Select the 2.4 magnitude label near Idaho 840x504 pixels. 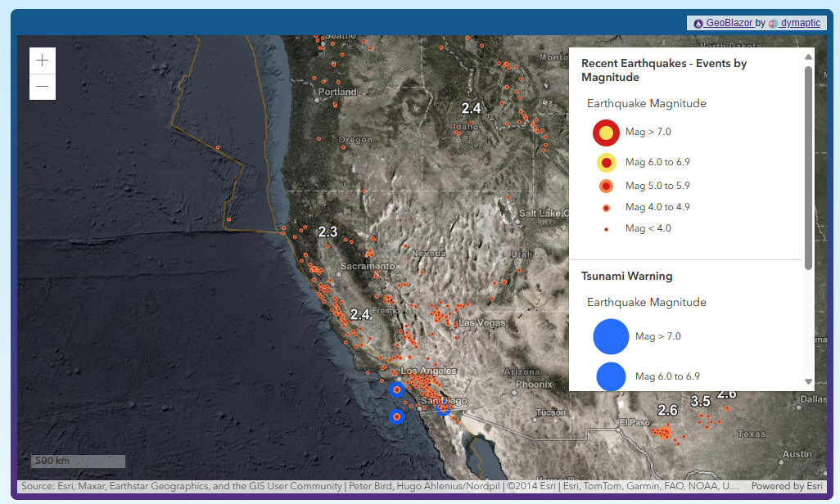(x=471, y=108)
